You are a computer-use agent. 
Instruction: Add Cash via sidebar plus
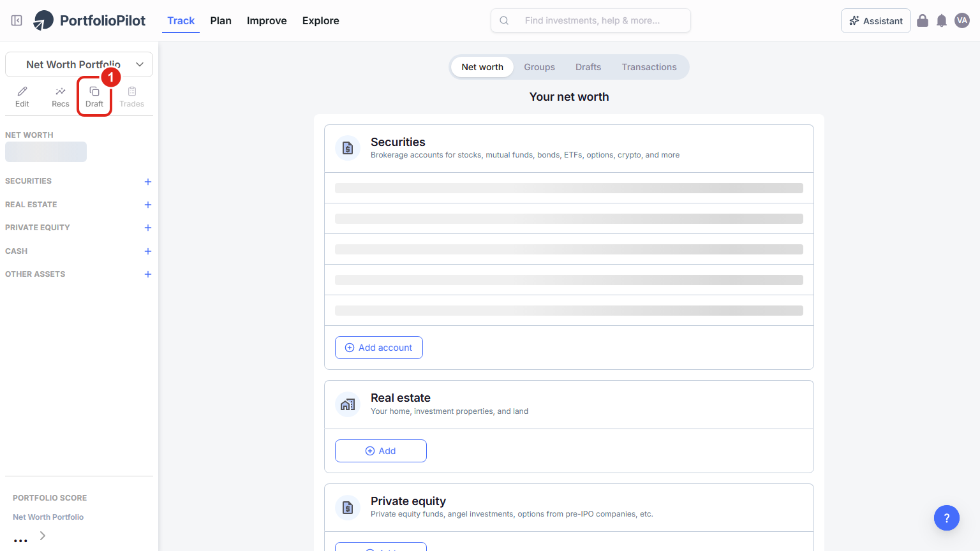coord(148,251)
